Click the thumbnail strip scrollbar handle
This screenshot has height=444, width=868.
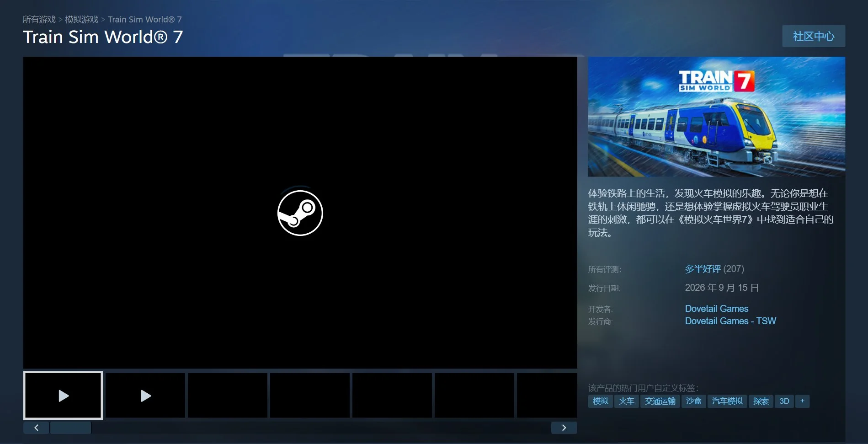pyautogui.click(x=70, y=428)
